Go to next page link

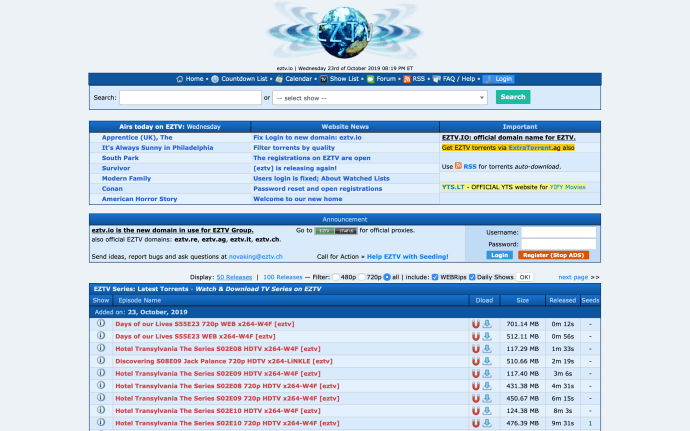pos(573,276)
